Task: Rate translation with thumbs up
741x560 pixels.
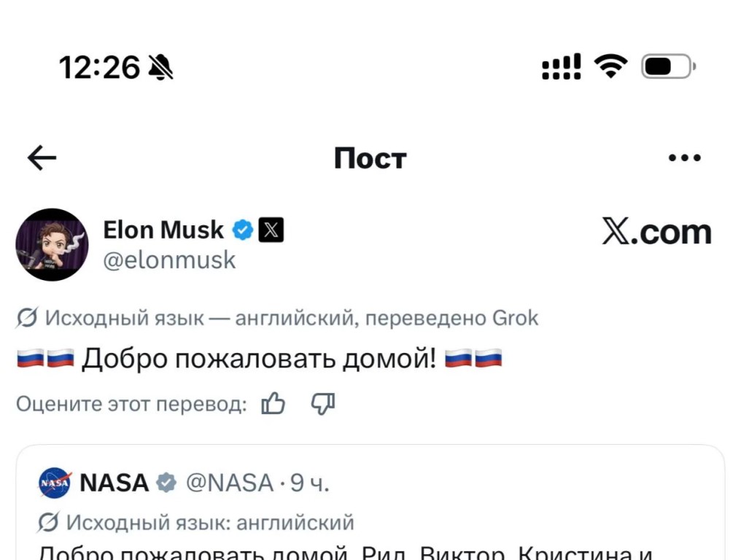Action: (273, 403)
